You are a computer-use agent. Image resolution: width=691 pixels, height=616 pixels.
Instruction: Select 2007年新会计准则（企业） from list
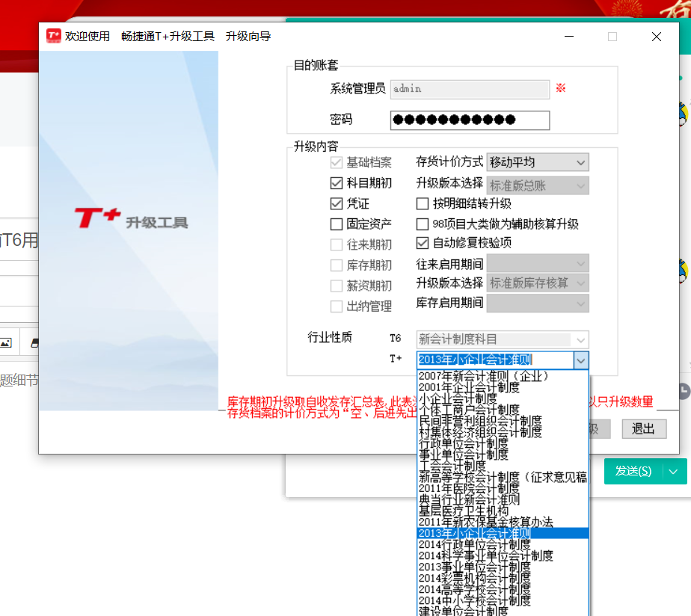coord(503,376)
